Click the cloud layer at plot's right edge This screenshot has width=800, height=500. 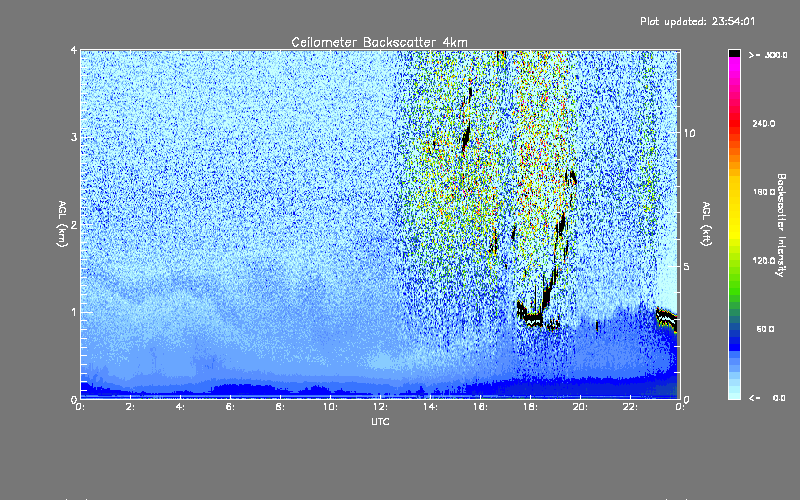(x=667, y=318)
